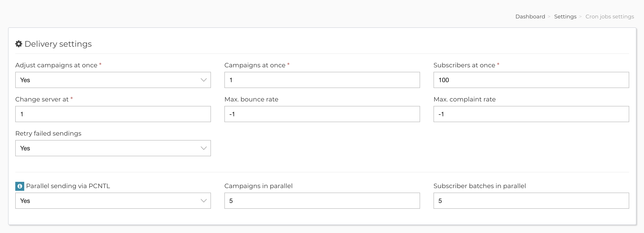The height and width of the screenshot is (233, 644).
Task: Go to Dashboard breadcrumb link
Action: click(530, 17)
